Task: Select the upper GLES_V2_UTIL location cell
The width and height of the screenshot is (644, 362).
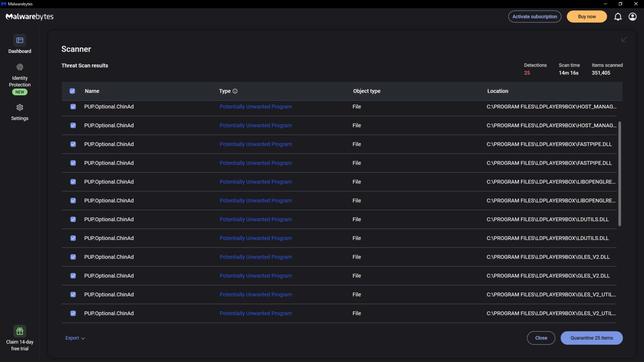Action: tap(551, 295)
